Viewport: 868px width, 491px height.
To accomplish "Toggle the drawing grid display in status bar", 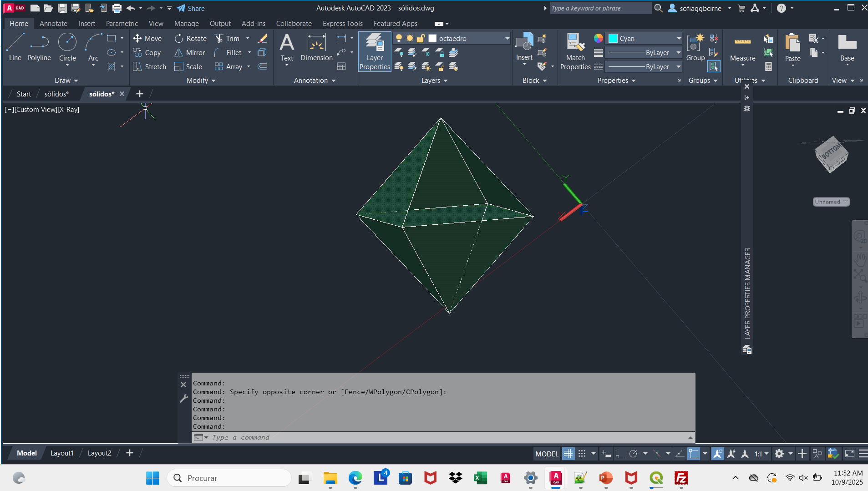I will tap(568, 454).
